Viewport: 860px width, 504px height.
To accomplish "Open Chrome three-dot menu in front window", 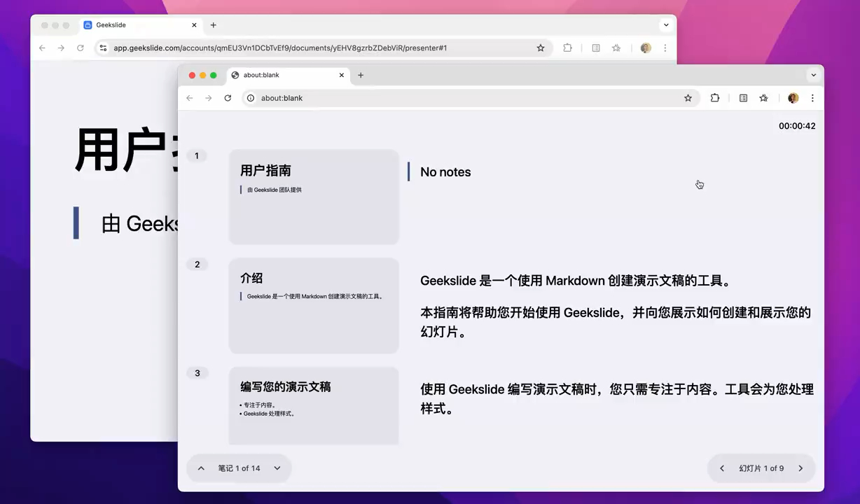I will (x=812, y=98).
